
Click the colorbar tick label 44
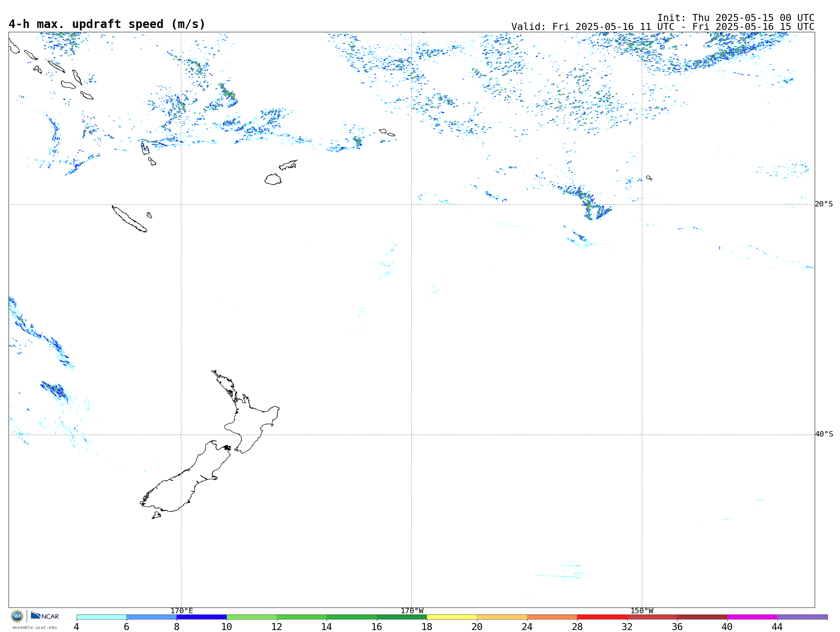tap(777, 627)
